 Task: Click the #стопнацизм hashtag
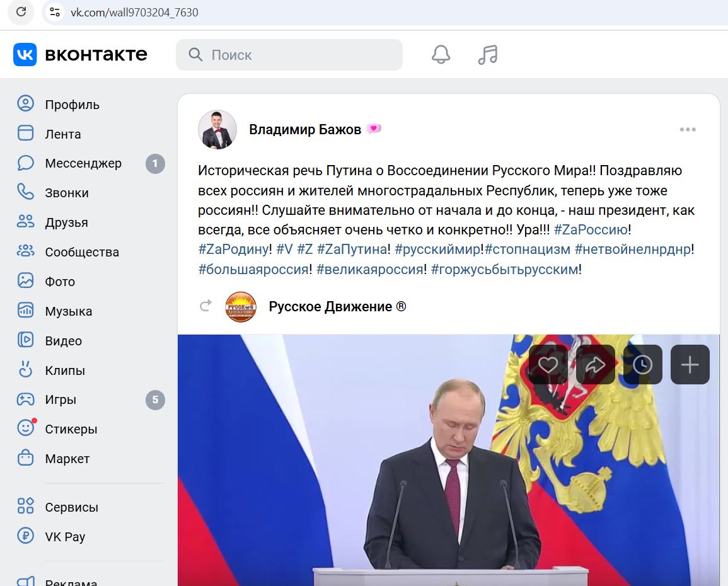pos(528,249)
